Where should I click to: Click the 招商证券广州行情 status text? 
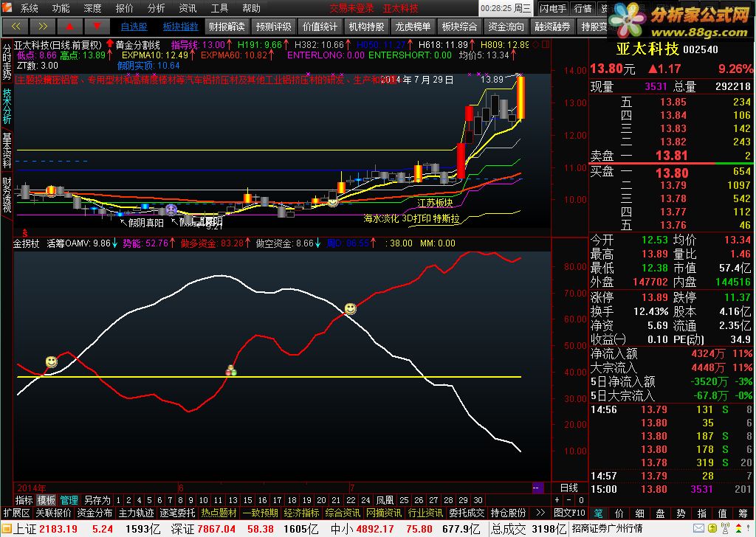click(607, 529)
